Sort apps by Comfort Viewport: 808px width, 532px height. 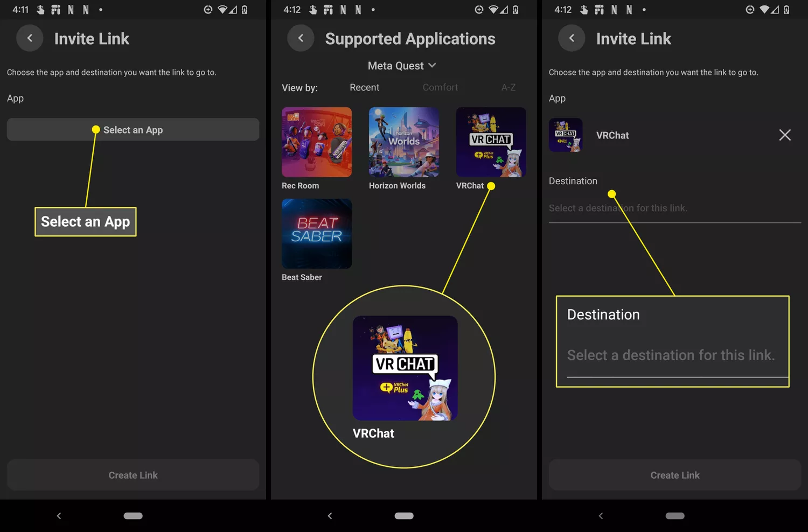[440, 87]
